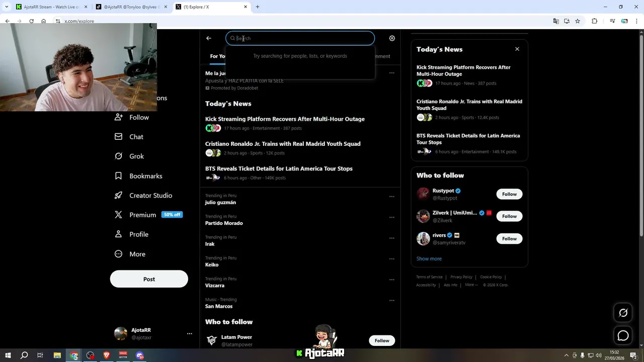The width and height of the screenshot is (644, 362).
Task: Focus the X search input field
Action: pos(300,38)
